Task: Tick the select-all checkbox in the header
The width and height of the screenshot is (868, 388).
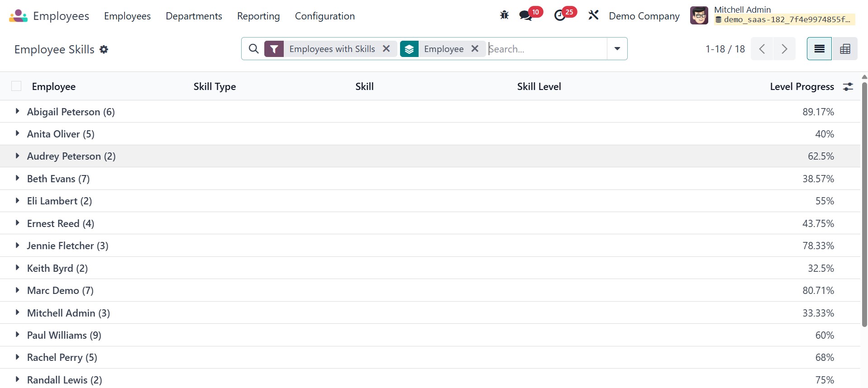Action: (x=16, y=86)
